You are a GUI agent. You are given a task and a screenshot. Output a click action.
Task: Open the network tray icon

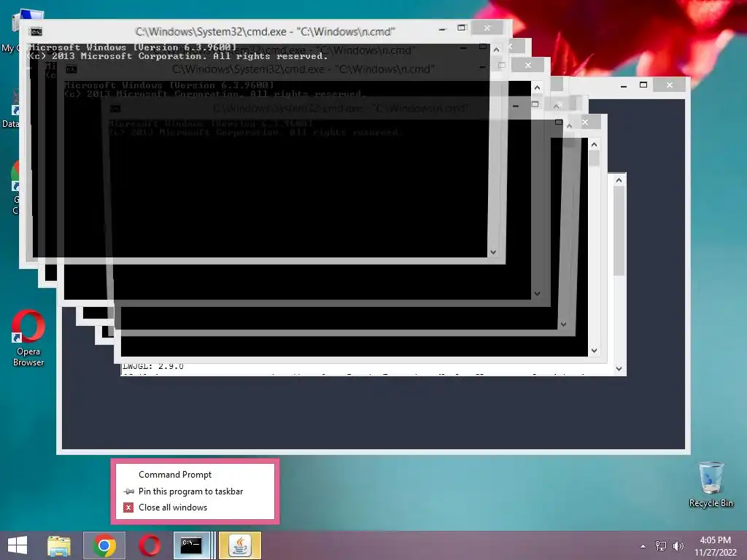(x=661, y=546)
